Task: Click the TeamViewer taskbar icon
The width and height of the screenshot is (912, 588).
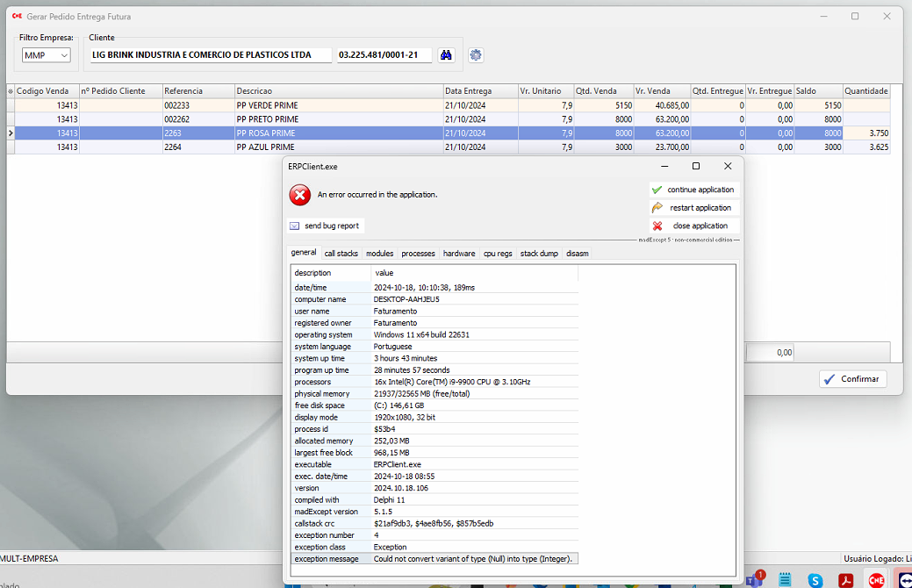Action: coord(904,580)
